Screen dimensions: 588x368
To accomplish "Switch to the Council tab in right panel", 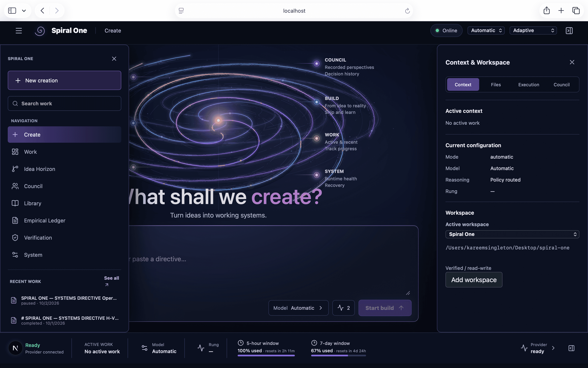I will click(561, 84).
